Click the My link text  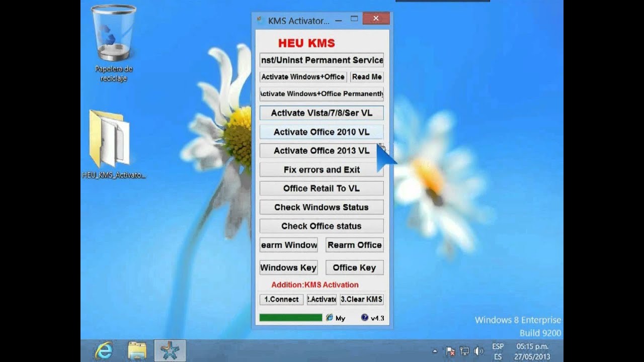(x=341, y=318)
